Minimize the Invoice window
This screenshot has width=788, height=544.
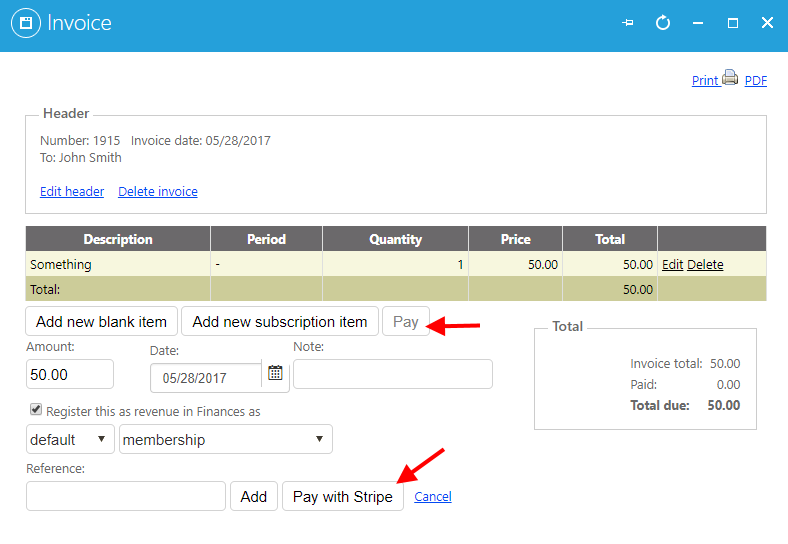tap(698, 23)
